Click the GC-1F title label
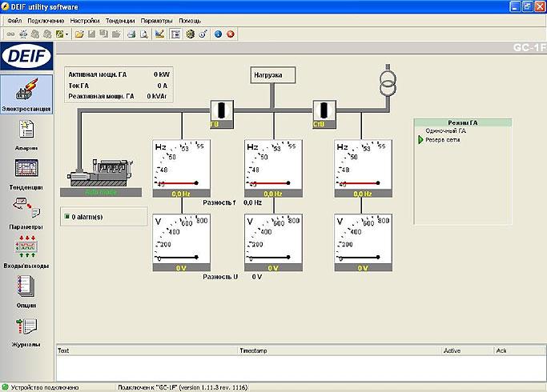Image resolution: width=547 pixels, height=392 pixels. pyautogui.click(x=529, y=47)
